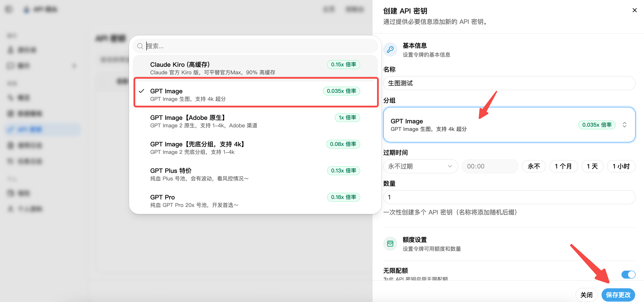Click the 0.18x 倍率 badge
The height and width of the screenshot is (302, 644).
pyautogui.click(x=343, y=197)
